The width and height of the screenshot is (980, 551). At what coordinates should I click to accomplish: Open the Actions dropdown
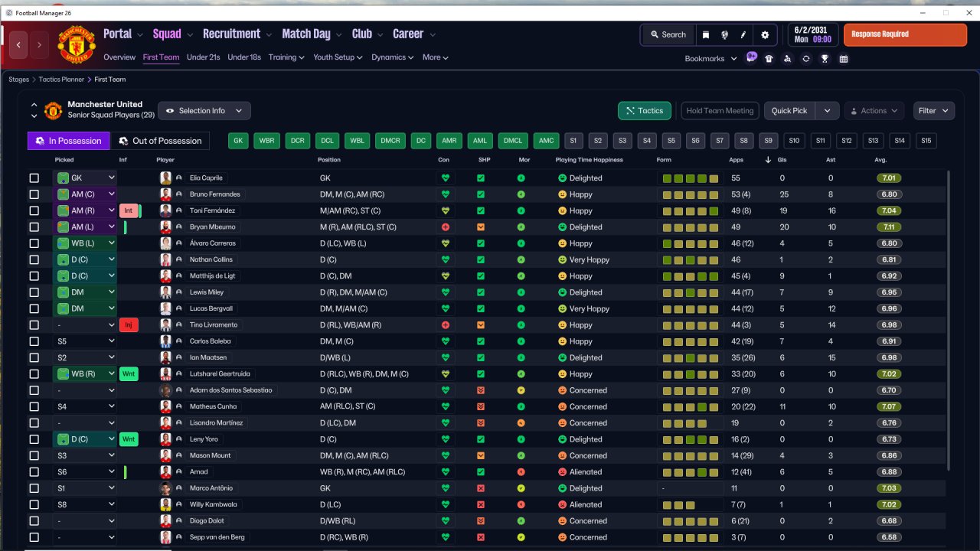click(x=874, y=111)
